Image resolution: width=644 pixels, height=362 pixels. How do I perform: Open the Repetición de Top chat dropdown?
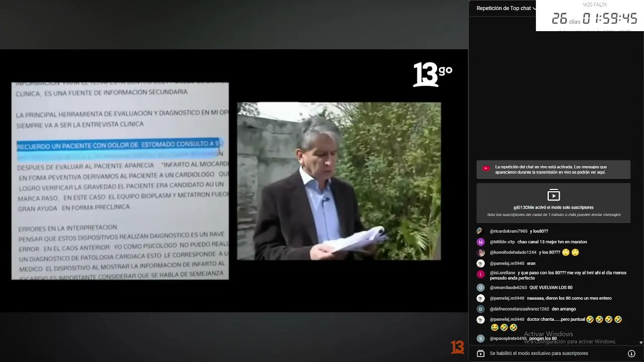coord(506,8)
